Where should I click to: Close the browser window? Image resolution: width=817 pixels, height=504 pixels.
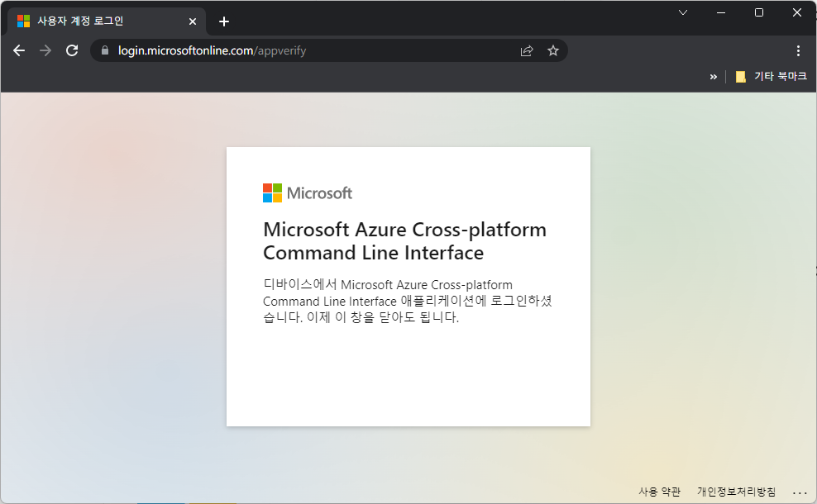tap(797, 12)
